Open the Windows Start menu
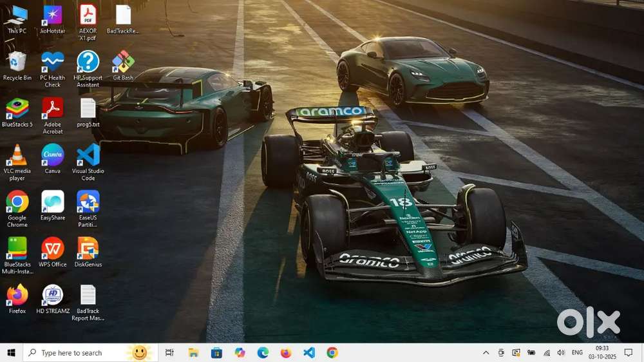The image size is (644, 362). [x=11, y=353]
